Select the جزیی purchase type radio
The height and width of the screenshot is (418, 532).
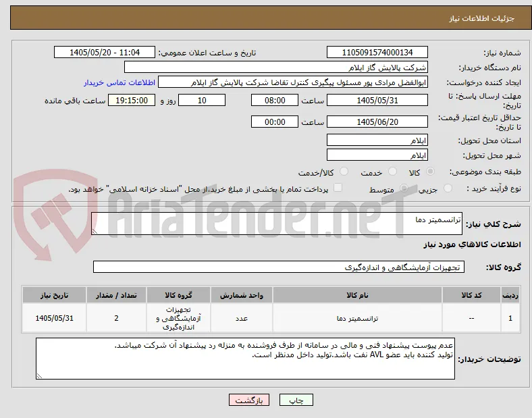pyautogui.click(x=448, y=188)
